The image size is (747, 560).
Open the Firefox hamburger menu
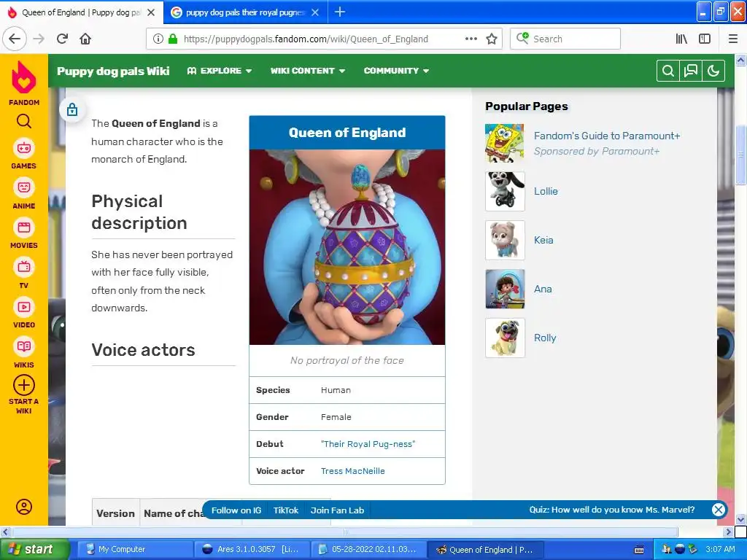point(733,39)
